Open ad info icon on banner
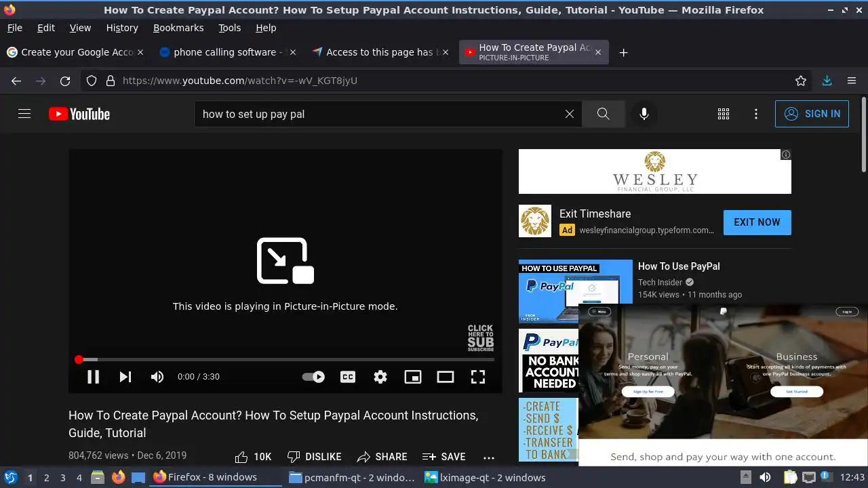Screen dimensions: 868x488 pos(785,155)
